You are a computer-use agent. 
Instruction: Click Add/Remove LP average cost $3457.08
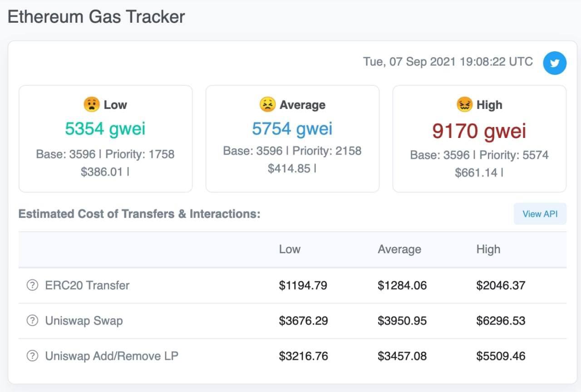point(402,356)
